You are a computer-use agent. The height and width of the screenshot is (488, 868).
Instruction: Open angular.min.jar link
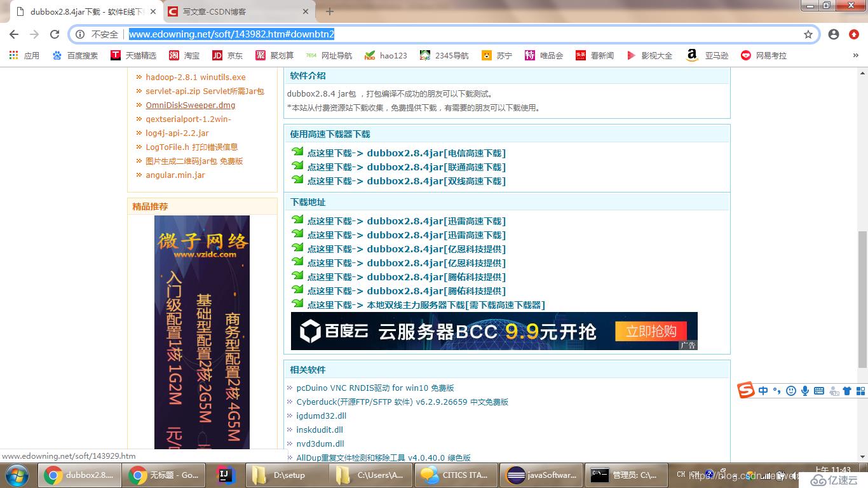tap(175, 175)
